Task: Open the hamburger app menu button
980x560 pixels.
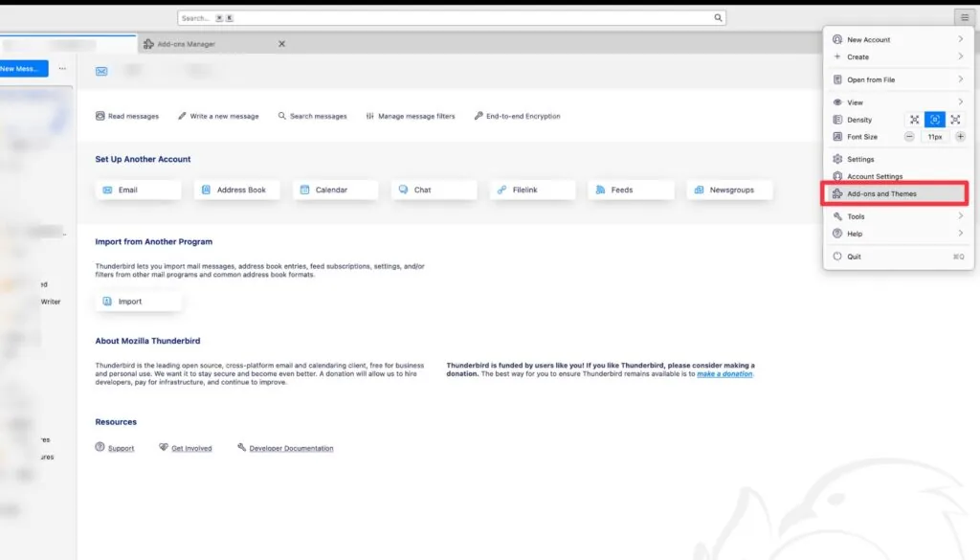Action: click(x=965, y=17)
